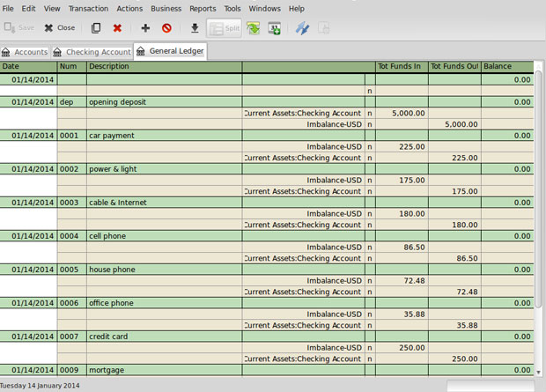The image size is (546, 392).
Task: Open the Windows menu
Action: 265,8
